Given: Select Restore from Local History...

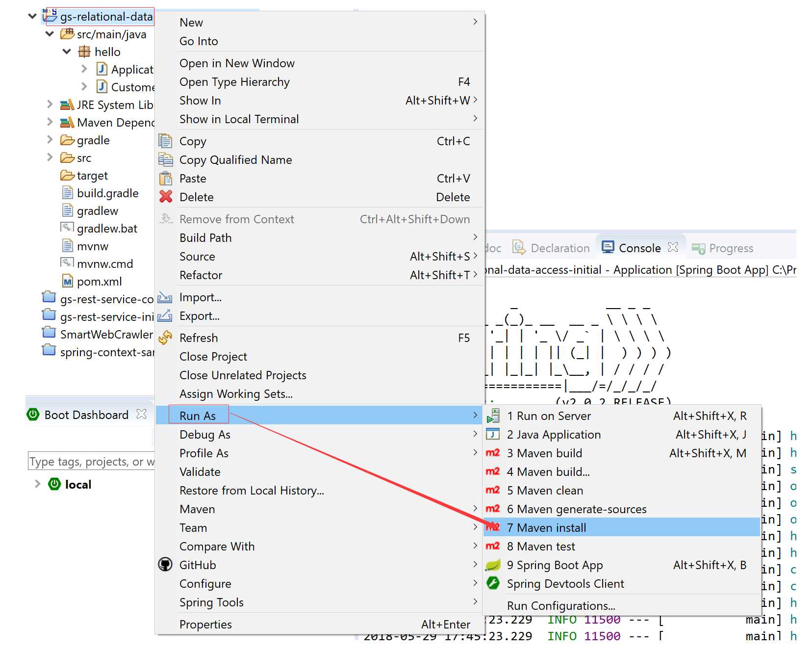Looking at the screenshot, I should (320, 491).
